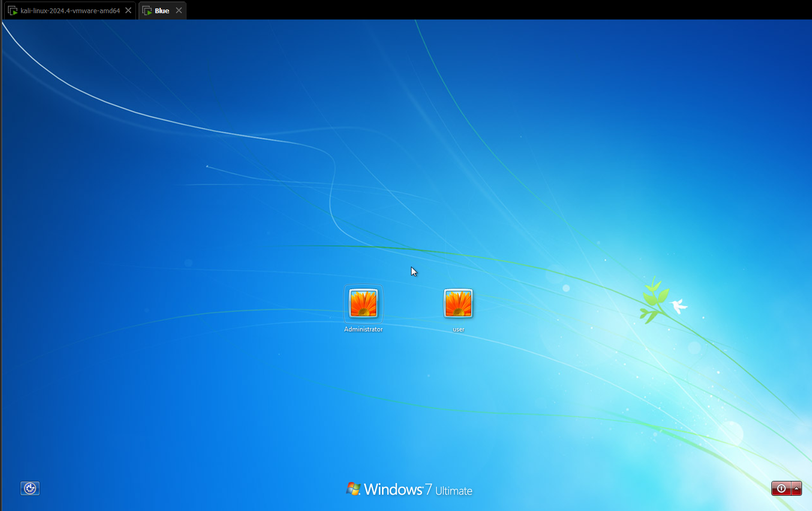Click the Windows flag logo
The image size is (812, 511).
coord(353,489)
